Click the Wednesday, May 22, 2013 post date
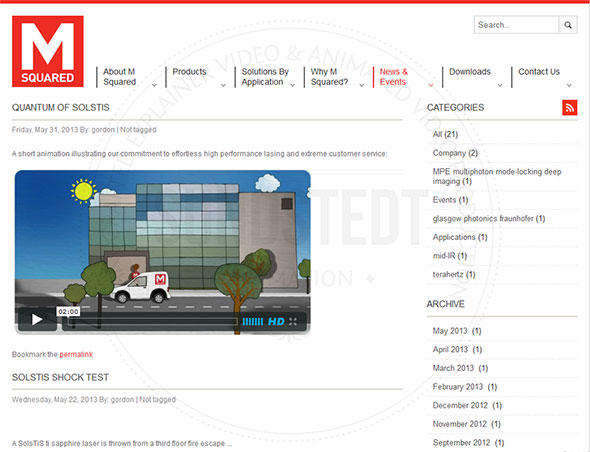Viewport: 590px width, 452px height. [55, 400]
